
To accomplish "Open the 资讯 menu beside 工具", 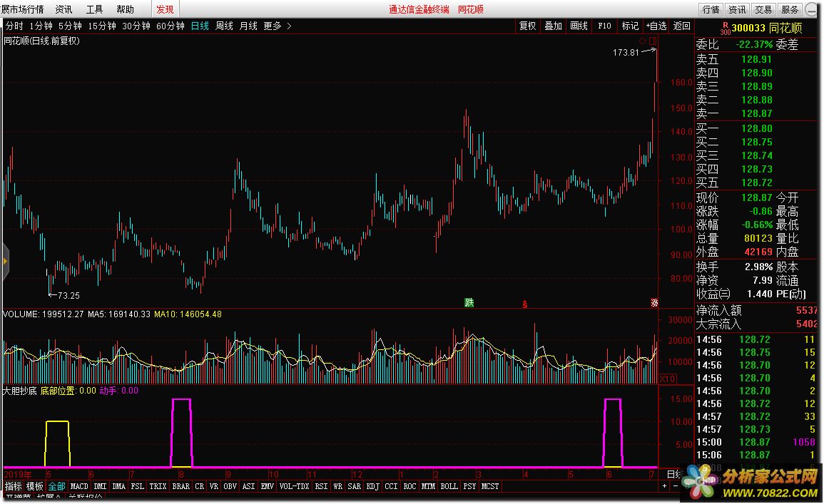I will tap(63, 9).
